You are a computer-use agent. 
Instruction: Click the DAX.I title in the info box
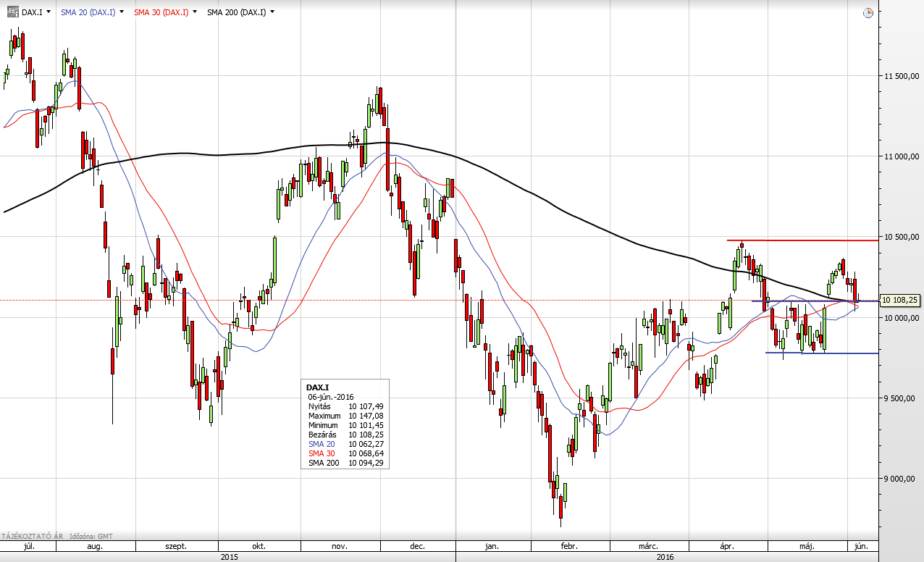tap(317, 387)
